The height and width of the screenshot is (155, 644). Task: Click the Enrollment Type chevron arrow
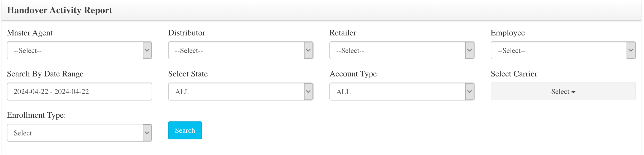(147, 133)
